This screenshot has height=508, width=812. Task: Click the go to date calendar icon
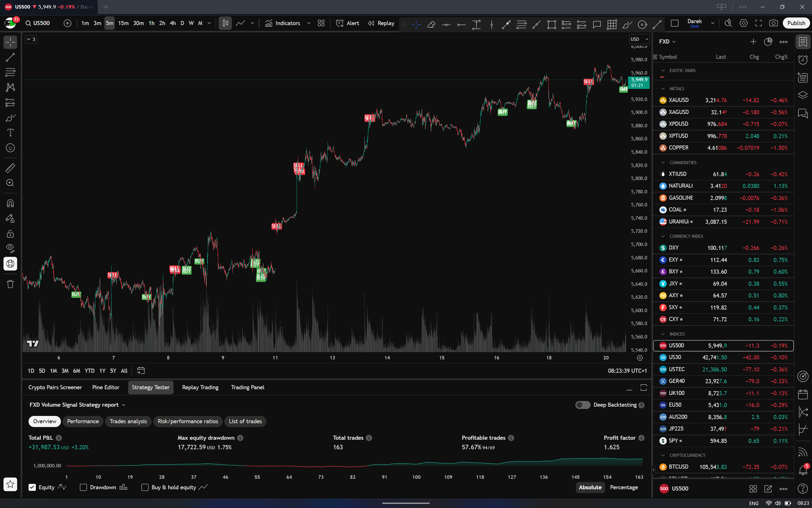pyautogui.click(x=141, y=371)
